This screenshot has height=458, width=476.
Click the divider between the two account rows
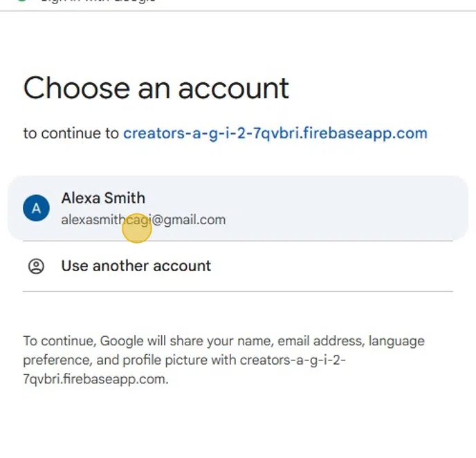coord(238,241)
